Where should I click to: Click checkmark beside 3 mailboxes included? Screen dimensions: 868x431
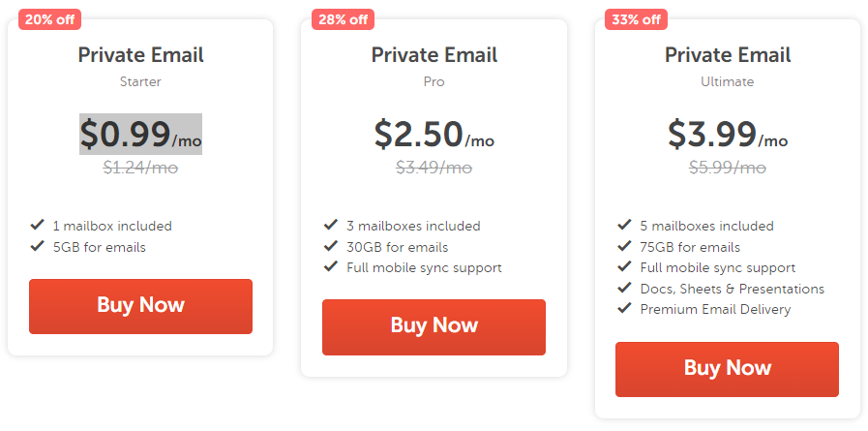coord(331,226)
